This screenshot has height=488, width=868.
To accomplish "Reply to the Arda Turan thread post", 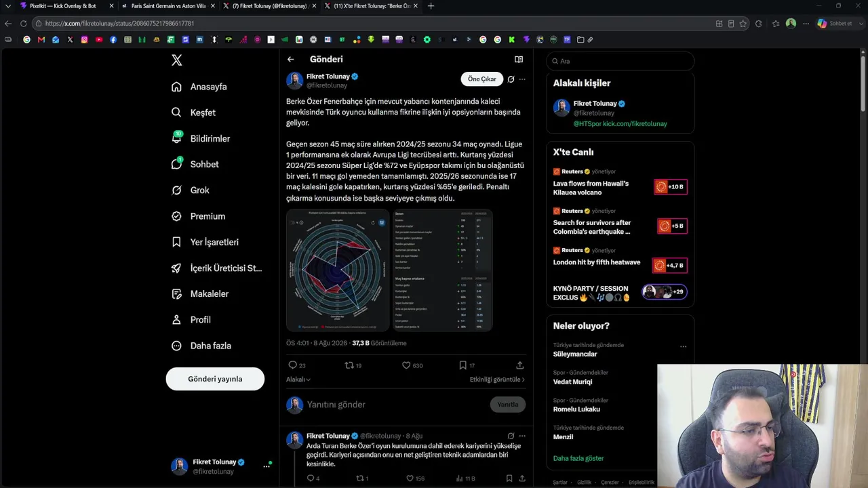I will point(313,479).
